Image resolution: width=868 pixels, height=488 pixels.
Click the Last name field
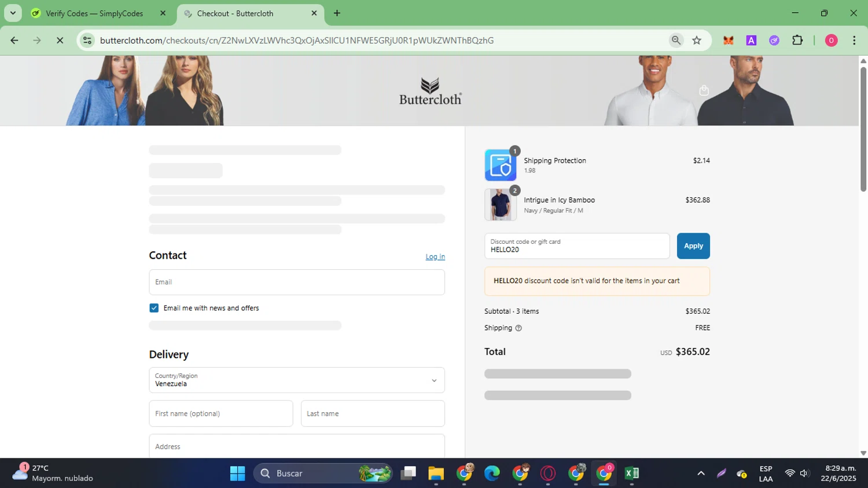click(373, 413)
